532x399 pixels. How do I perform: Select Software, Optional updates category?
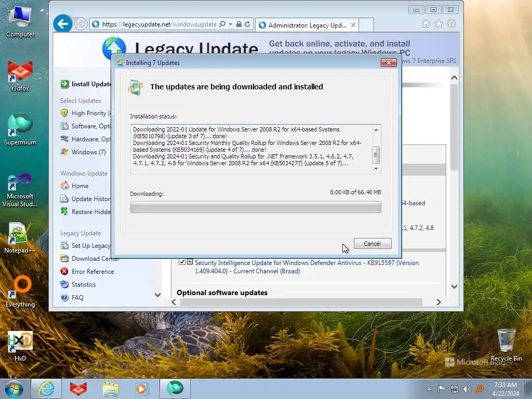(86, 126)
